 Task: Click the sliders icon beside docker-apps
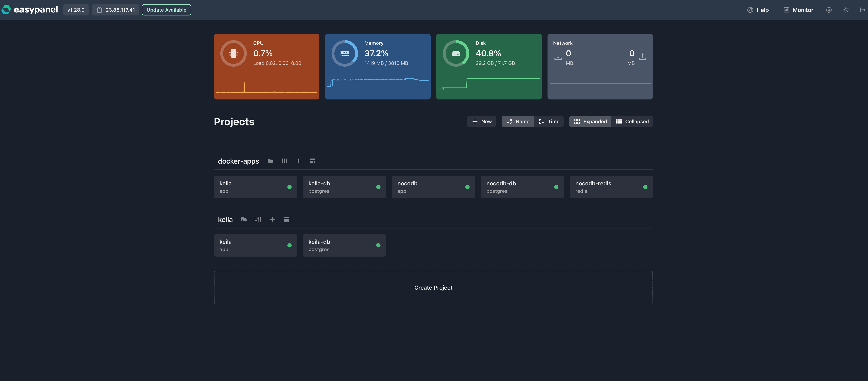[284, 161]
